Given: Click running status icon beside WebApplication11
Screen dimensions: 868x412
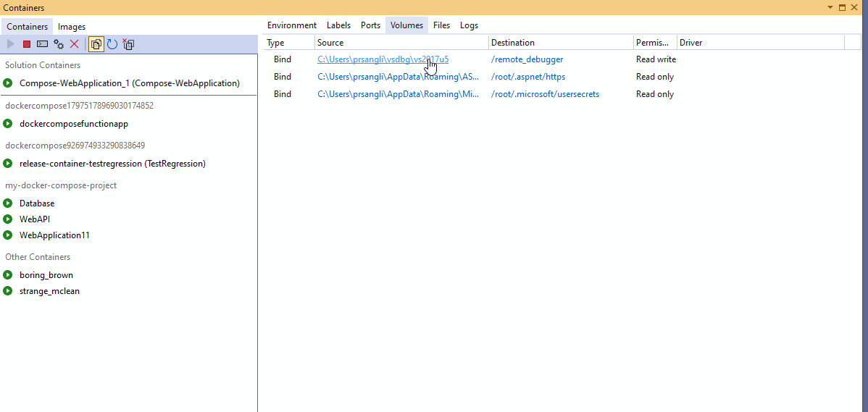Looking at the screenshot, I should [8, 235].
